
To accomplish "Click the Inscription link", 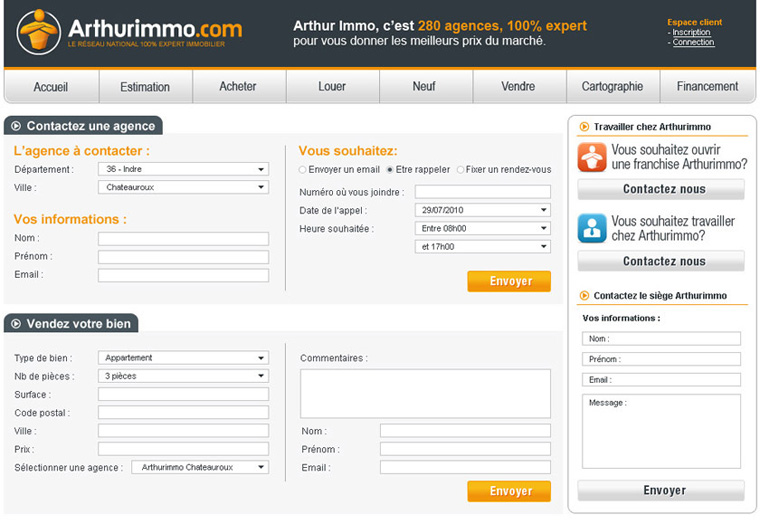I will tap(691, 32).
